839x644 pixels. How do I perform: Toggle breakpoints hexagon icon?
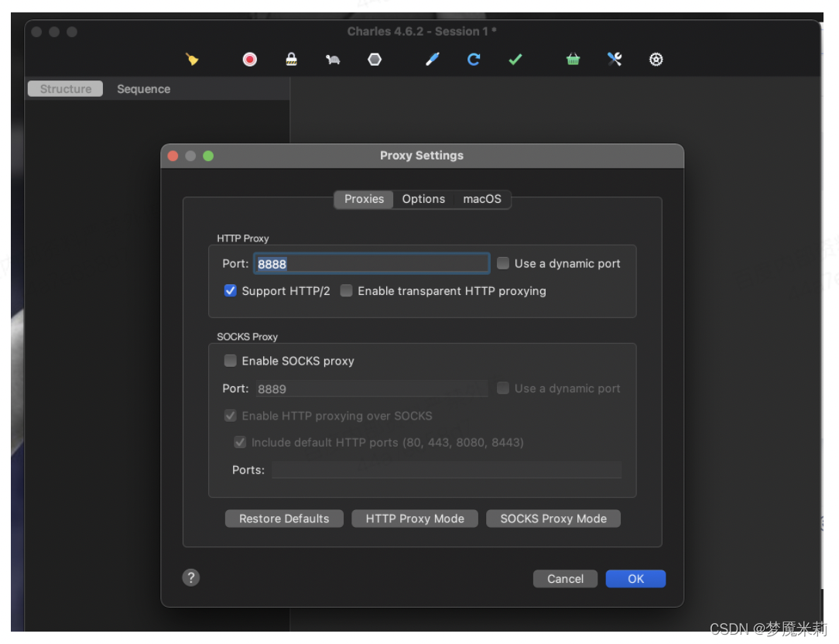pyautogui.click(x=375, y=59)
